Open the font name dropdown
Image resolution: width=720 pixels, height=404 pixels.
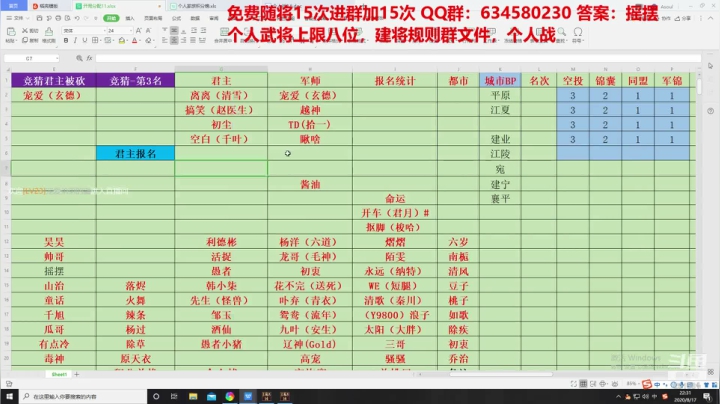pyautogui.click(x=105, y=30)
